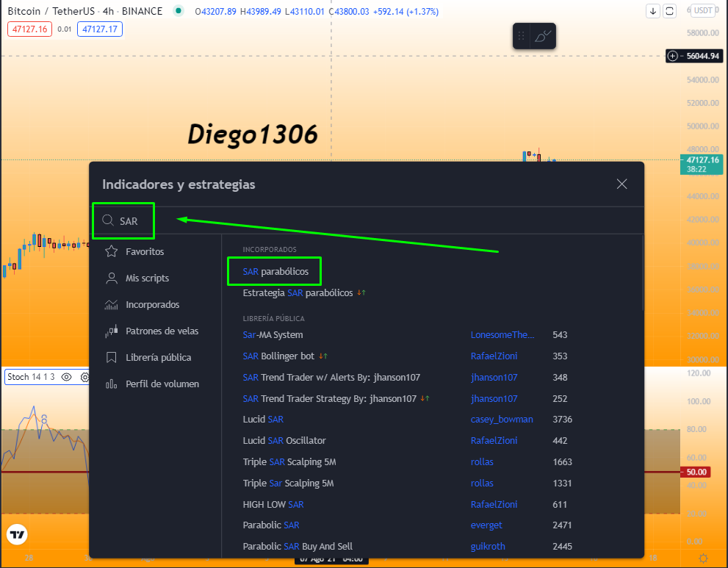Click the Stoch 14 1 3 legend label
This screenshot has height=568, width=728.
pyautogui.click(x=31, y=377)
